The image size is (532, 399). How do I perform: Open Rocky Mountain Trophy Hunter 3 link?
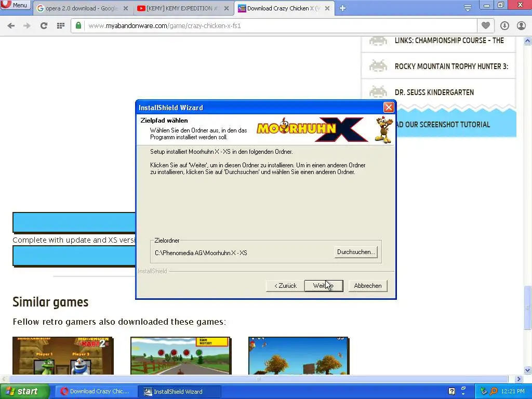click(451, 66)
